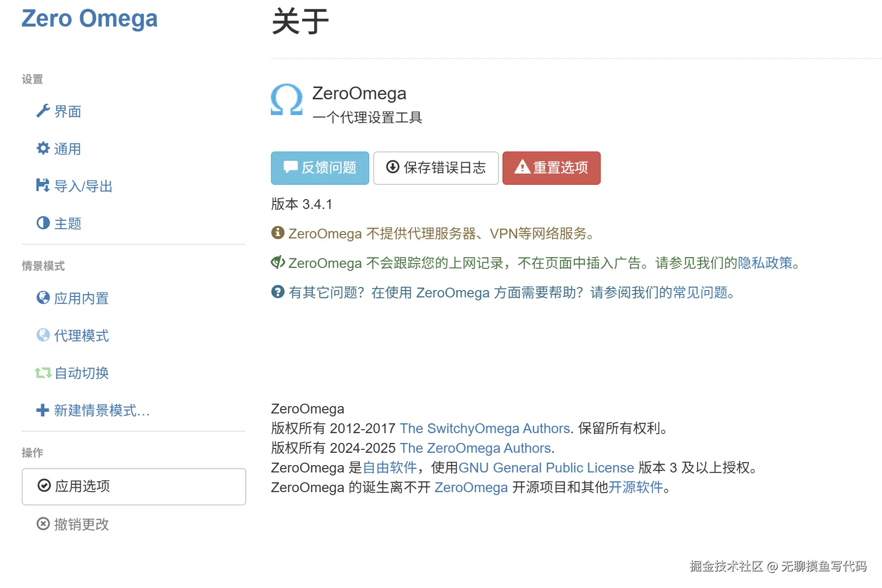Click the globe icon beside 应用内置
The image size is (882, 588).
(43, 297)
